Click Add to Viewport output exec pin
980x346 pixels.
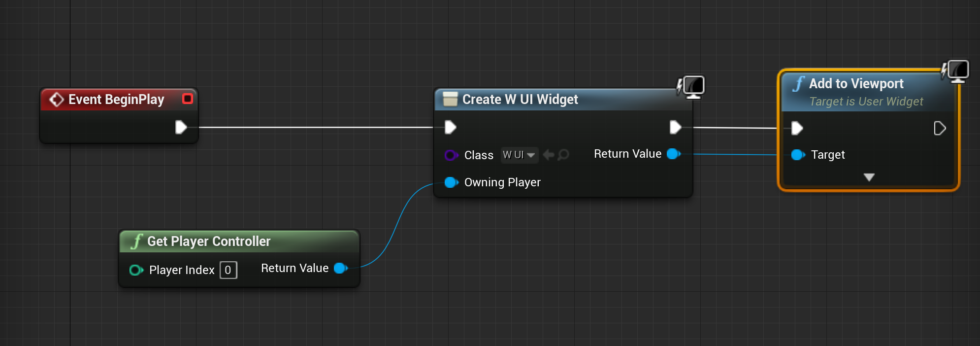(939, 128)
